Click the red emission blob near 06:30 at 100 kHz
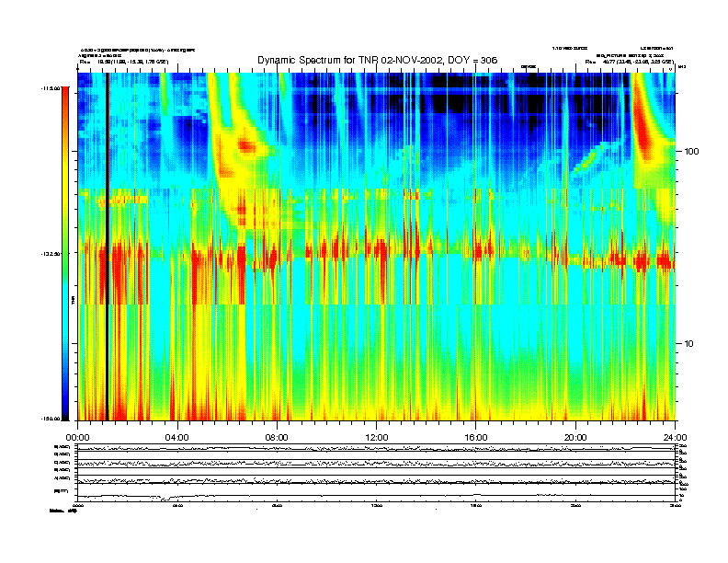The width and height of the screenshot is (728, 563). tap(246, 146)
